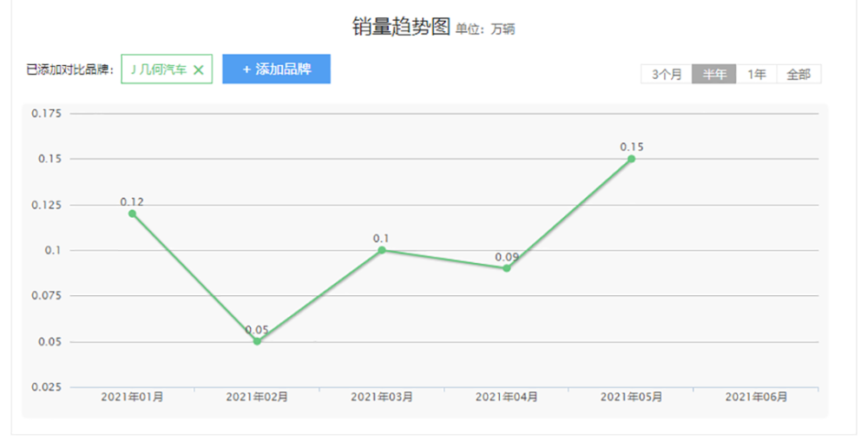Click the 2021年03月 axis label
The image size is (868, 448).
pos(382,397)
